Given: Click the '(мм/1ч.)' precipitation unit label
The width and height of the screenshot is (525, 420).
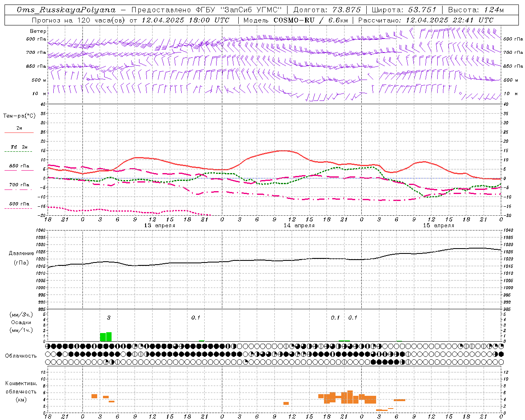Looking at the screenshot, I should 21,330.
